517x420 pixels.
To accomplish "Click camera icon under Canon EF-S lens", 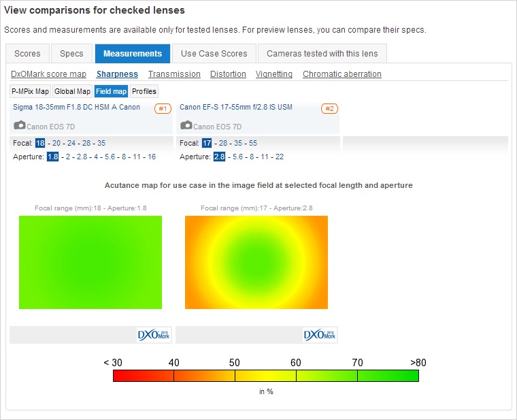I will tap(186, 125).
